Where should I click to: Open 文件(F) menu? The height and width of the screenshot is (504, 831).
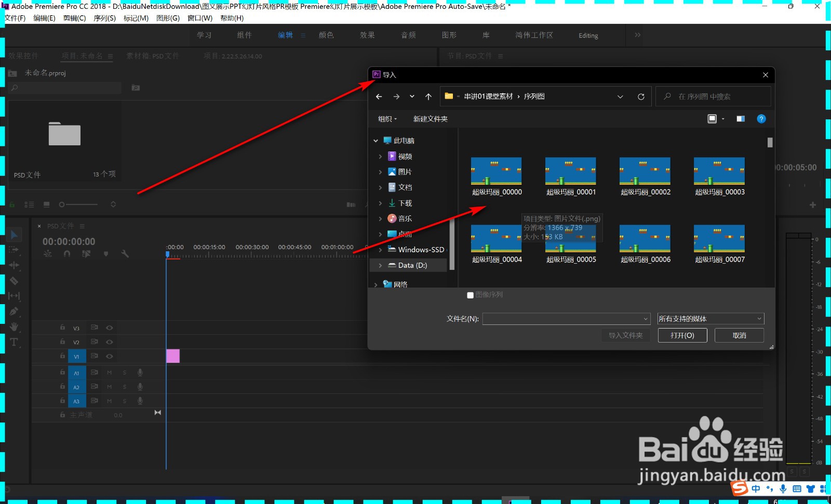pyautogui.click(x=15, y=18)
